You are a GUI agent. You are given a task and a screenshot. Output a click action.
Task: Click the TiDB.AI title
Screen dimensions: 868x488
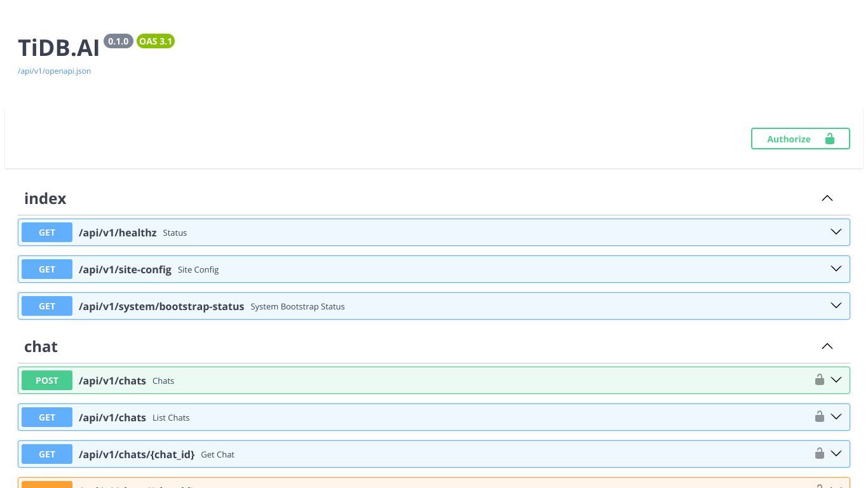point(58,48)
